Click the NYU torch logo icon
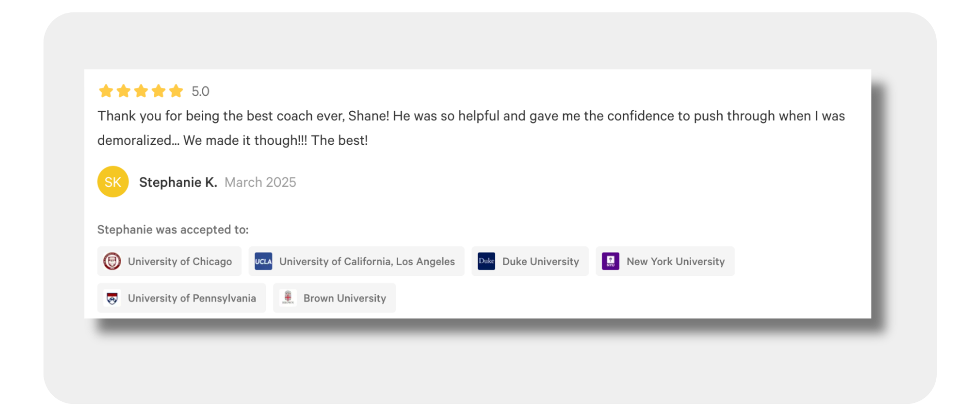 (610, 261)
